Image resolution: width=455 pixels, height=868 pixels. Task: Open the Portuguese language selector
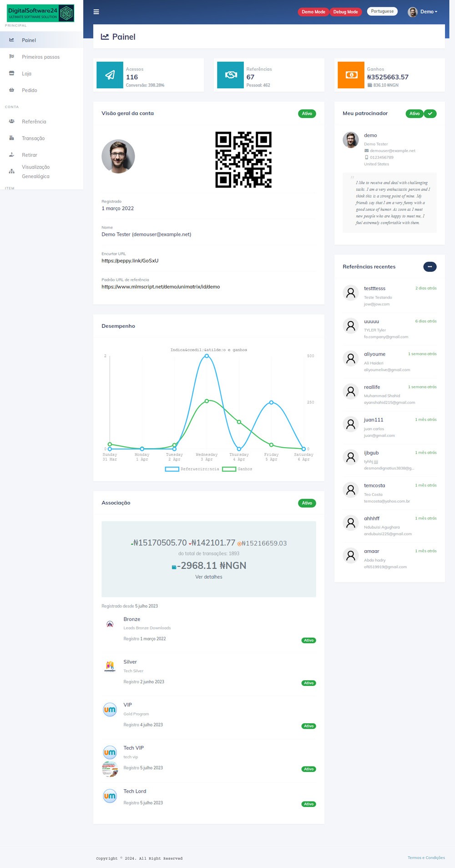pos(382,11)
